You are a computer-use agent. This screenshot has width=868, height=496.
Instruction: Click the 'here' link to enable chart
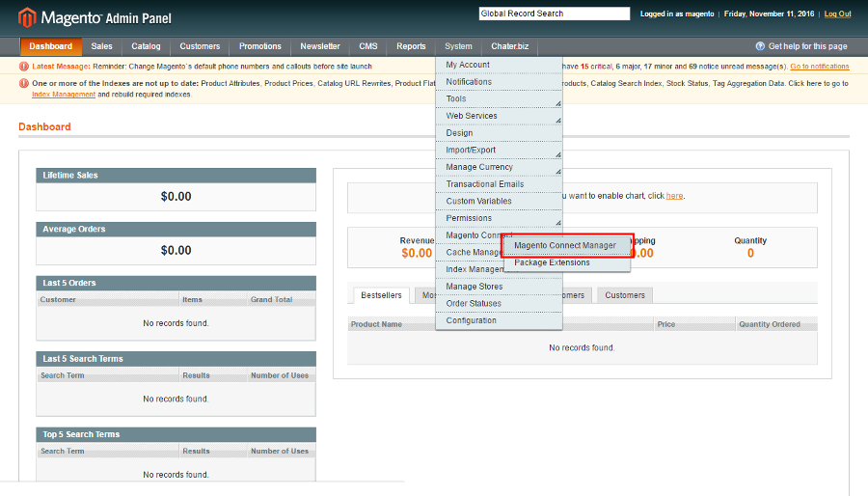(674, 196)
